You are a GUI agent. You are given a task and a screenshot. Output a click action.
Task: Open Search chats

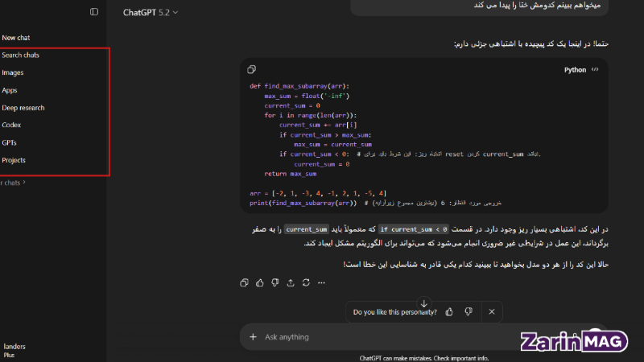(21, 55)
